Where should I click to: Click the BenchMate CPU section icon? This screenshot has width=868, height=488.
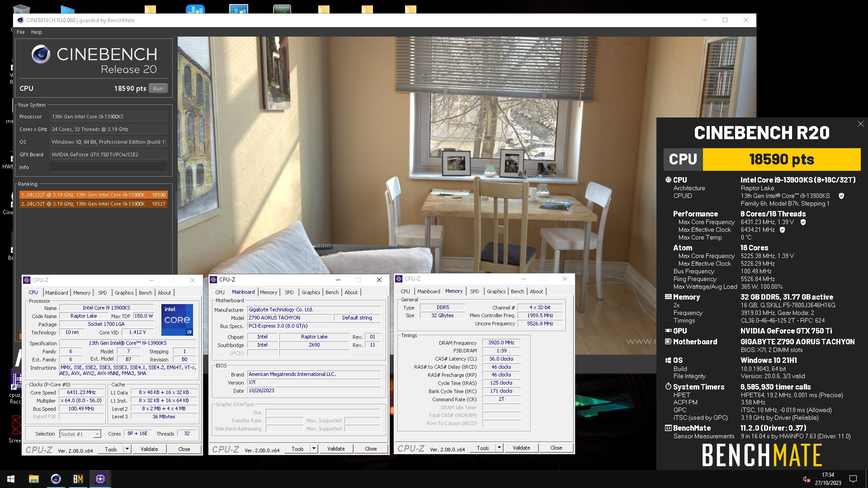pyautogui.click(x=668, y=180)
